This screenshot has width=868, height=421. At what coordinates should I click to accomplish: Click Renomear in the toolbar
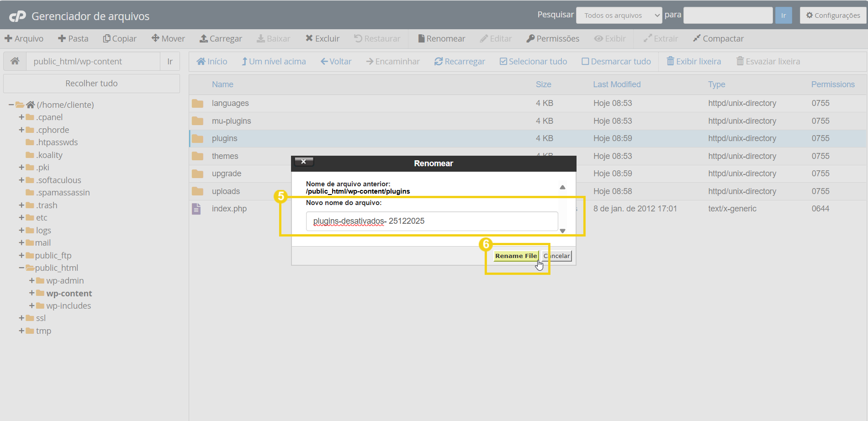point(441,39)
